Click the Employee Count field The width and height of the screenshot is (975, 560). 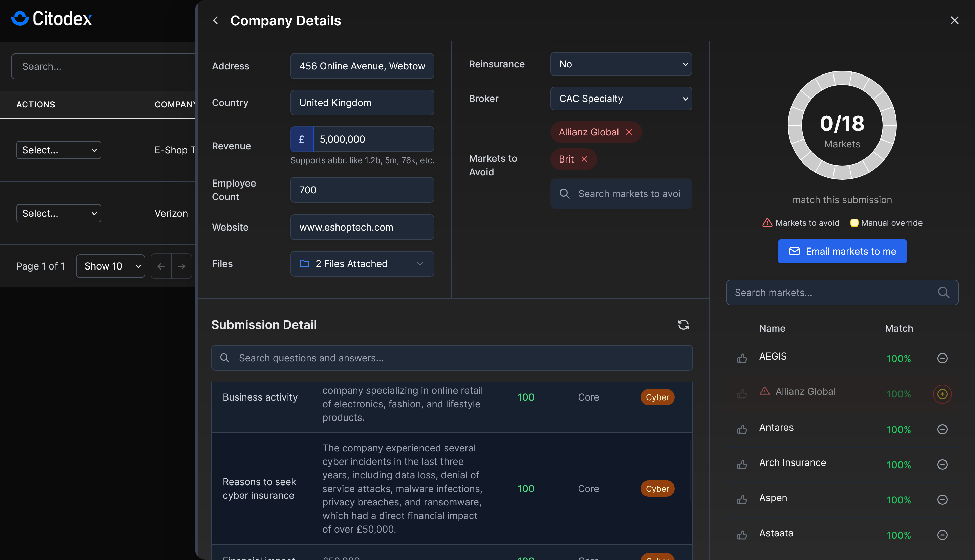[362, 190]
